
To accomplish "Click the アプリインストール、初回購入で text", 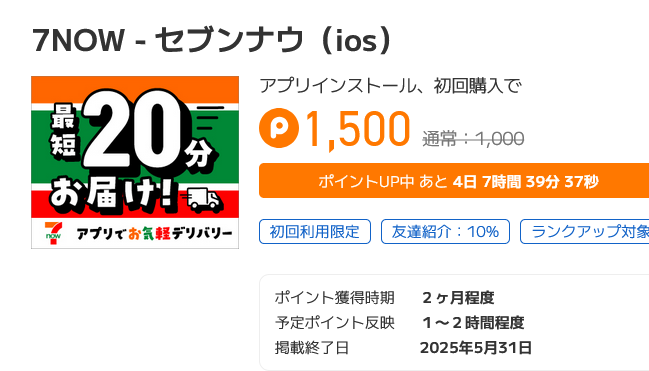I will [x=390, y=86].
